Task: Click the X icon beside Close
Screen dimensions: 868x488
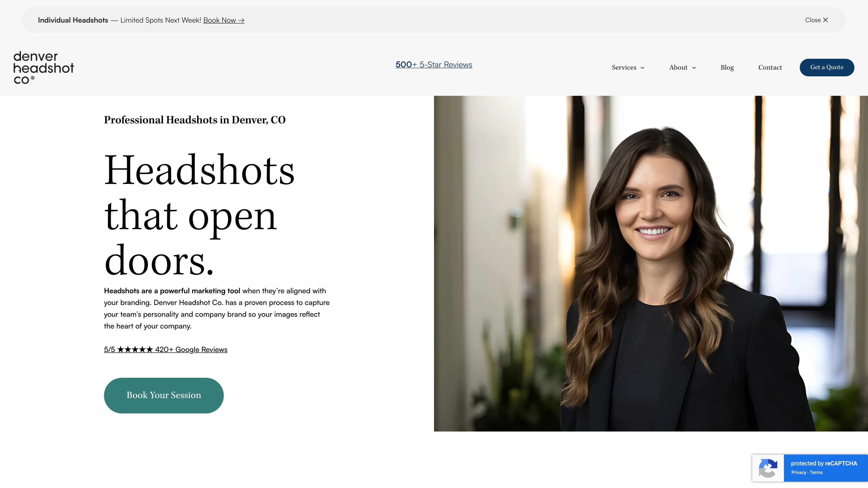Action: click(x=825, y=20)
